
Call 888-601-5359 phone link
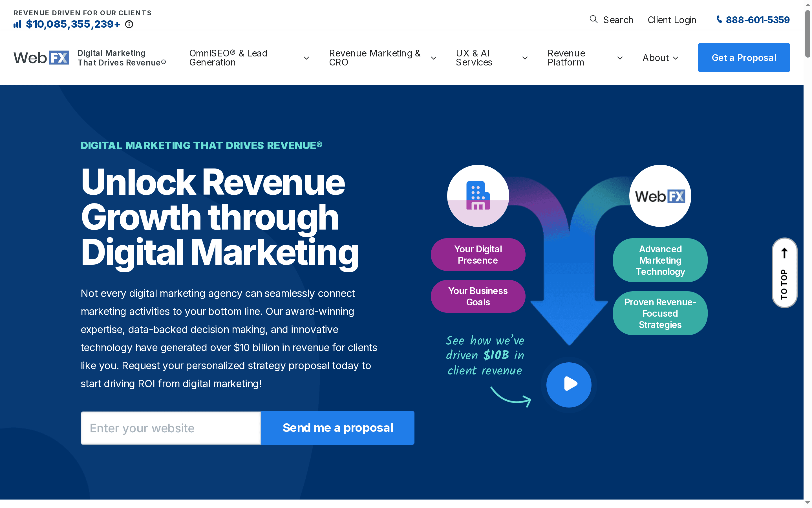pyautogui.click(x=757, y=20)
